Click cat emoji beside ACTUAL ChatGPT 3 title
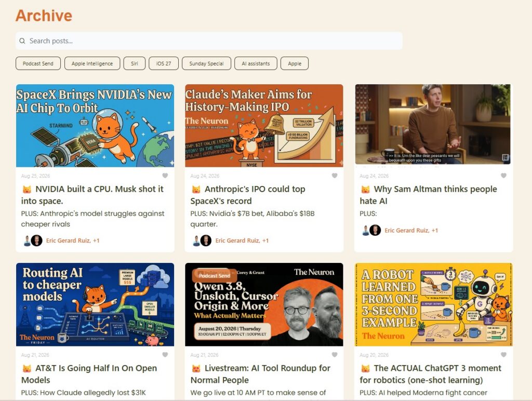Image resolution: width=532 pixels, height=401 pixels. pyautogui.click(x=365, y=368)
